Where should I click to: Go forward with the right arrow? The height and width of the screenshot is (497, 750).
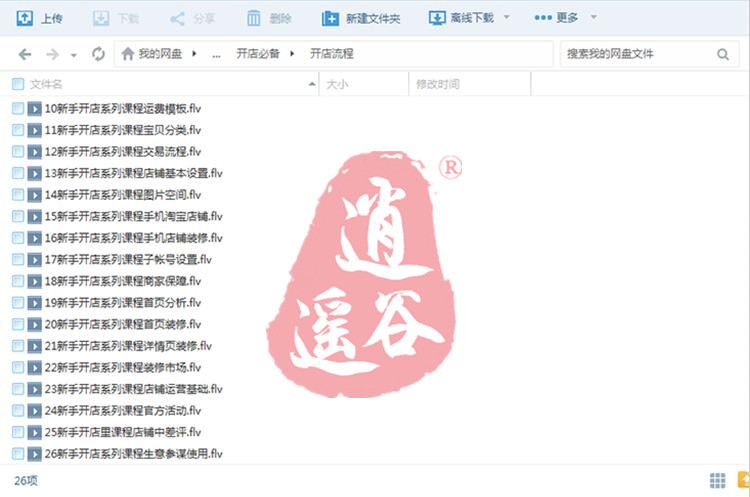(52, 55)
